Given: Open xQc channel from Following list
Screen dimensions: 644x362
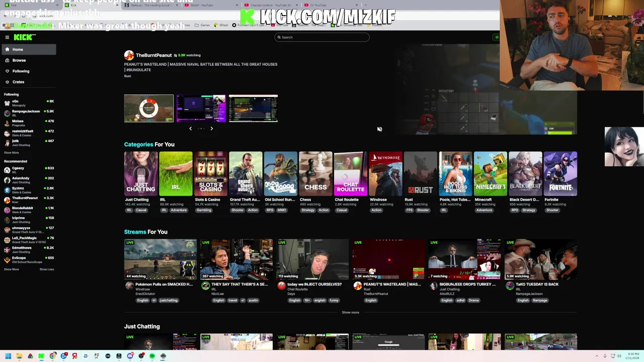Looking at the screenshot, I should click(x=28, y=103).
